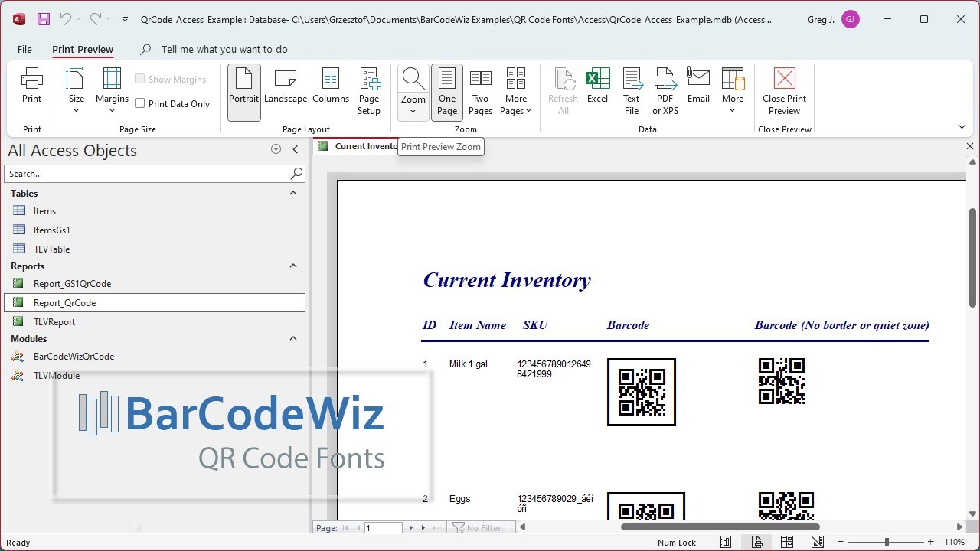The width and height of the screenshot is (980, 551).
Task: Go to next page in page navigator
Action: pyautogui.click(x=411, y=528)
